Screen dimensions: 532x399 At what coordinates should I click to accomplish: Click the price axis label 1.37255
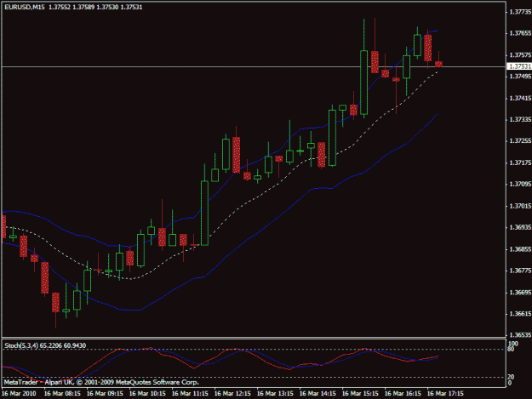tap(520, 141)
